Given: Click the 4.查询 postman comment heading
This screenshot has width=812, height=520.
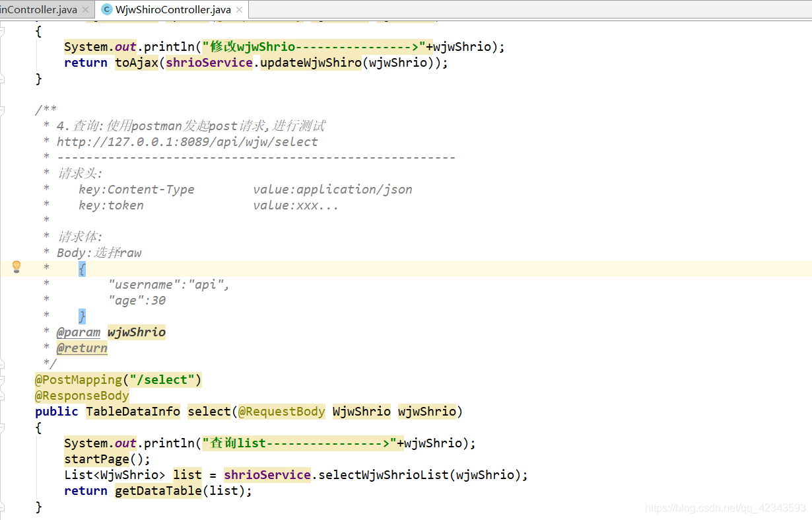Looking at the screenshot, I should click(191, 126).
